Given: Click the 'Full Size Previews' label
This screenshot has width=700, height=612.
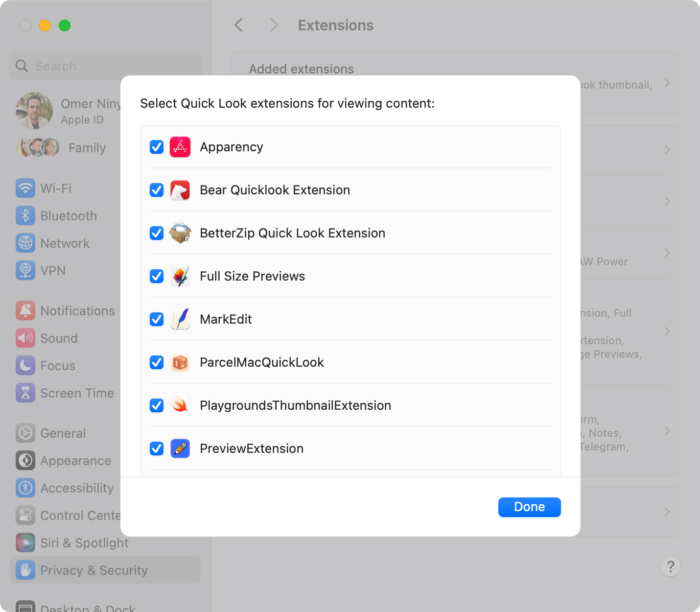Looking at the screenshot, I should (253, 276).
